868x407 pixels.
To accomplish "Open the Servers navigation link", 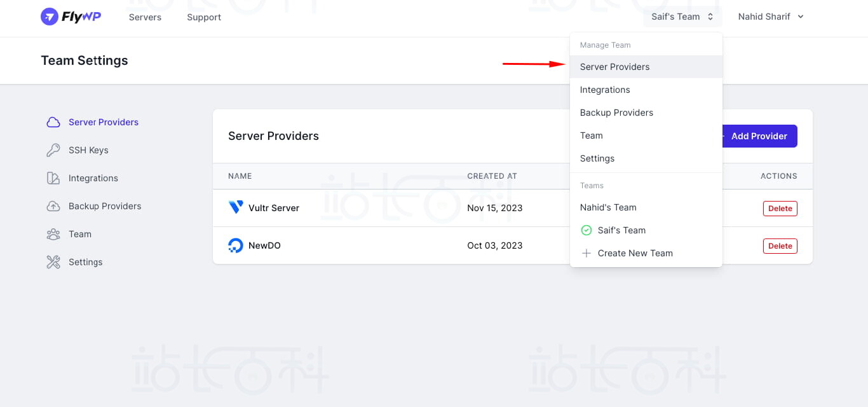I will click(x=145, y=17).
